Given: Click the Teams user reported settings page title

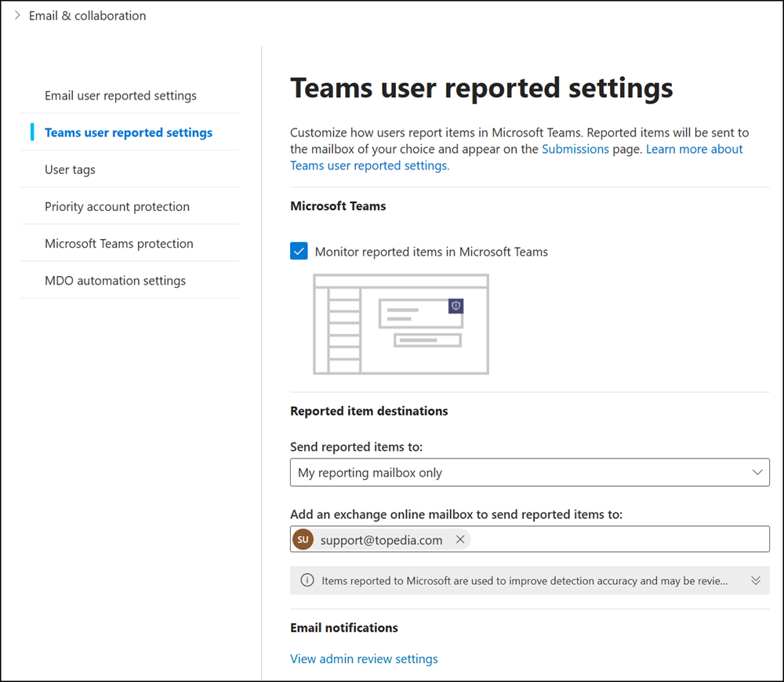Looking at the screenshot, I should point(481,88).
